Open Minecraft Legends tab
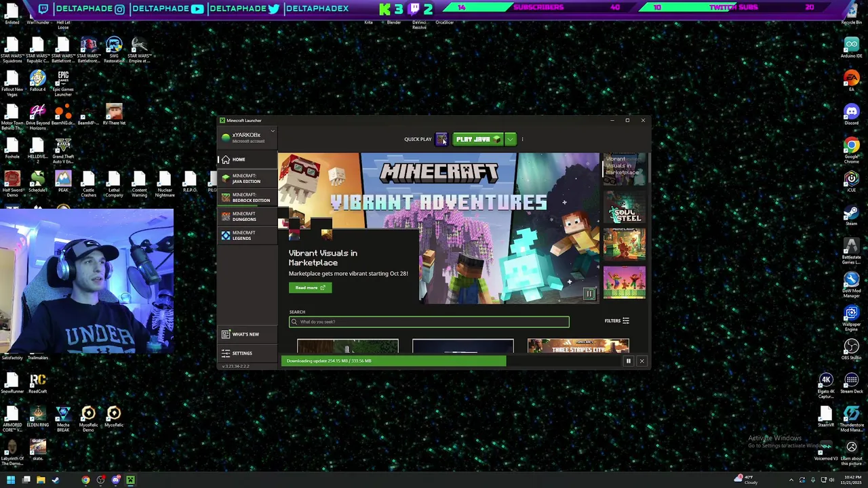Image resolution: width=868 pixels, height=488 pixels. pos(248,235)
